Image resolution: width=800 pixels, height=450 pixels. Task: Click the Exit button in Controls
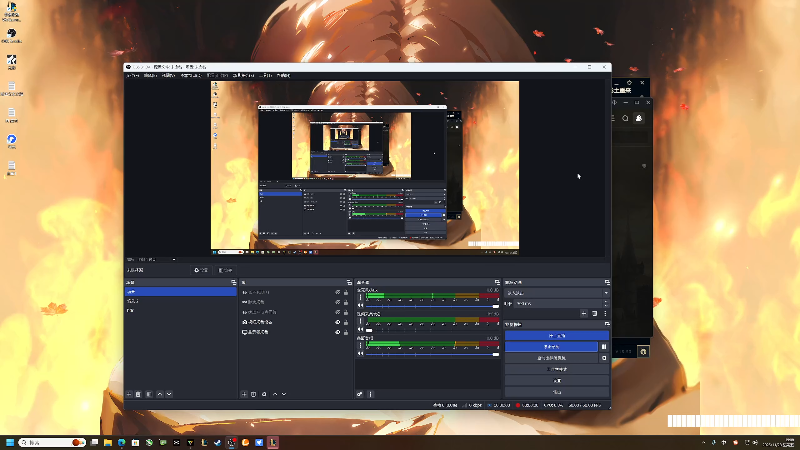pos(557,392)
